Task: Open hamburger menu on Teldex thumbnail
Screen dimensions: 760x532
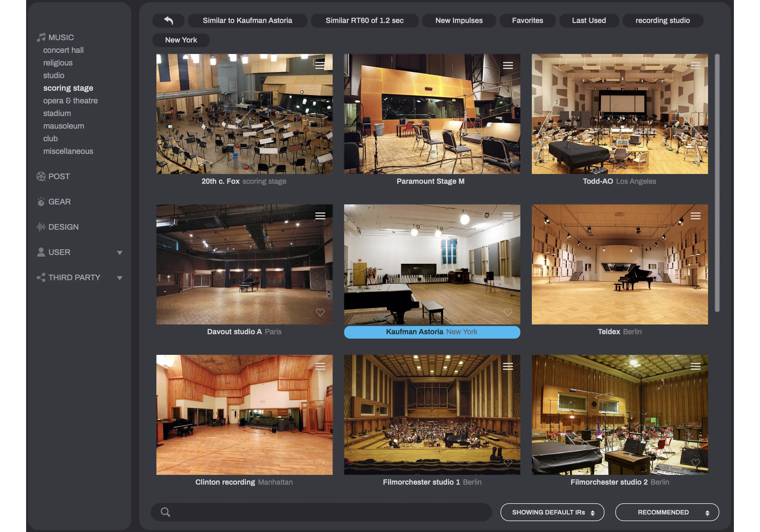Action: (x=695, y=216)
